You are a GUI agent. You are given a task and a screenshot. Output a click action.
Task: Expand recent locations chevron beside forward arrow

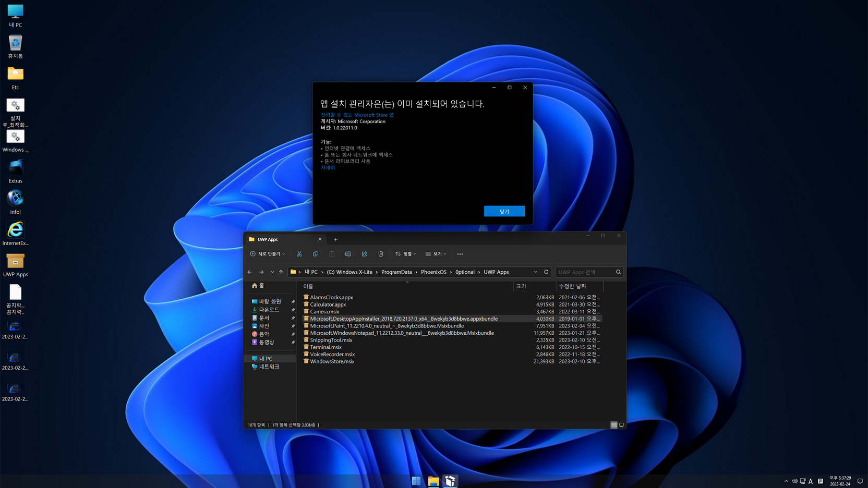[272, 272]
